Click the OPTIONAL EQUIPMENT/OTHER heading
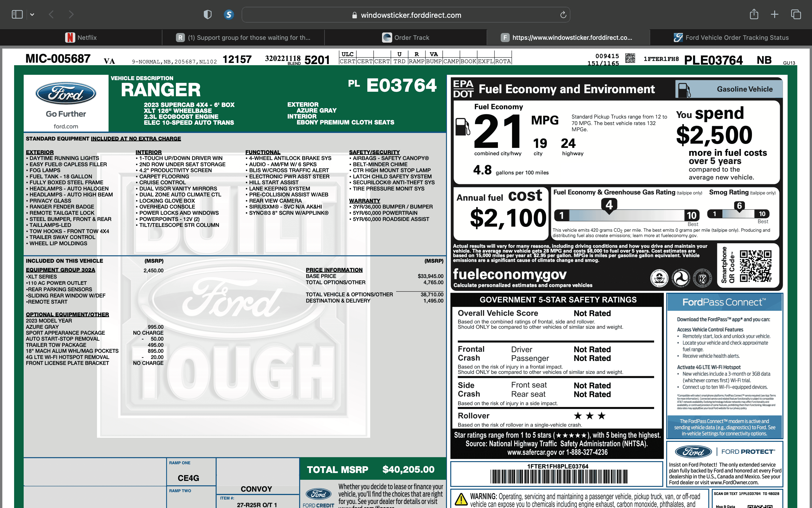Image resolution: width=812 pixels, height=508 pixels. tap(67, 314)
